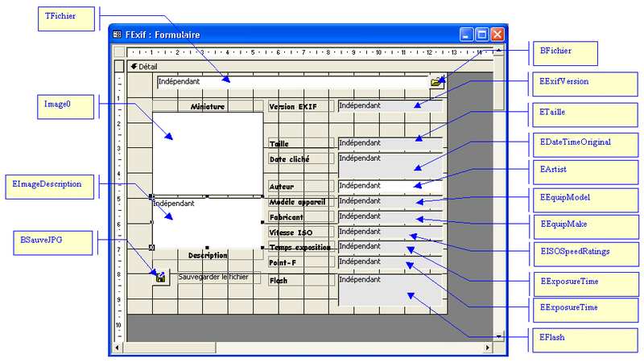
Task: Click the FExif form icon in title bar
Action: [x=118, y=35]
